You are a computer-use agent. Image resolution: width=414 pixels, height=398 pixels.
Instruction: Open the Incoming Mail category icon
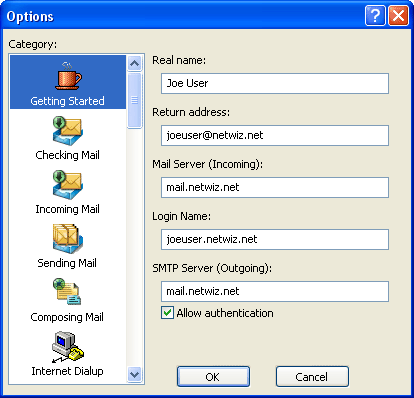coord(68,185)
